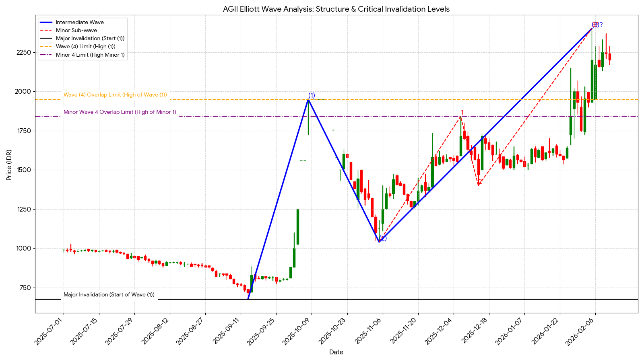Click the y-axis tick value 2000
Image resolution: width=644 pixels, height=362 pixels.
tap(23, 92)
